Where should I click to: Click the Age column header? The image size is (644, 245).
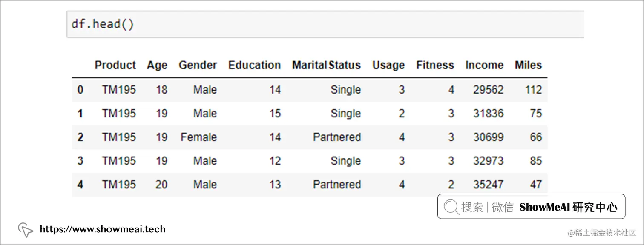click(157, 66)
